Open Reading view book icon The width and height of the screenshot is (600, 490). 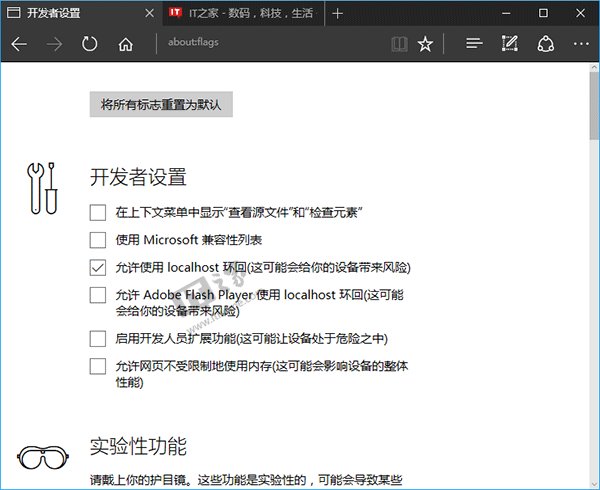[399, 44]
